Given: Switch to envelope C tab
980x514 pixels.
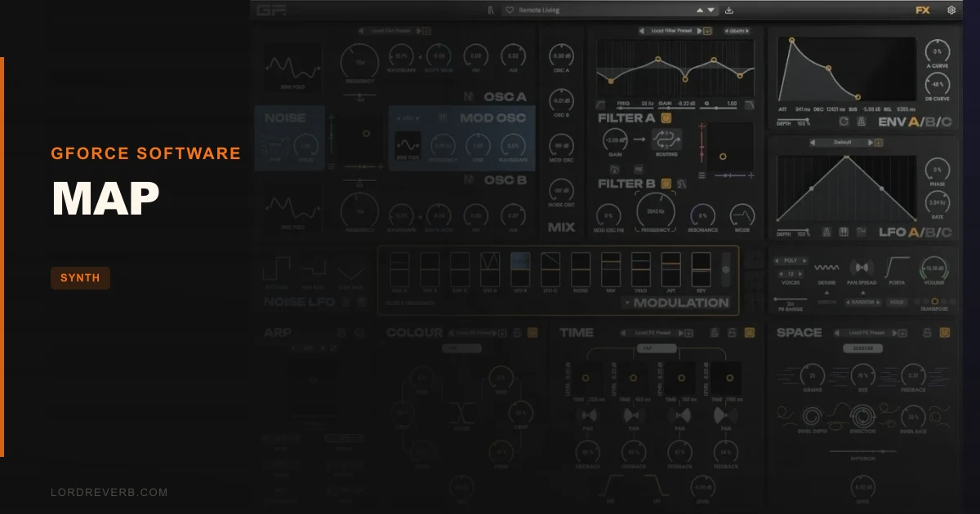Looking at the screenshot, I should 947,122.
